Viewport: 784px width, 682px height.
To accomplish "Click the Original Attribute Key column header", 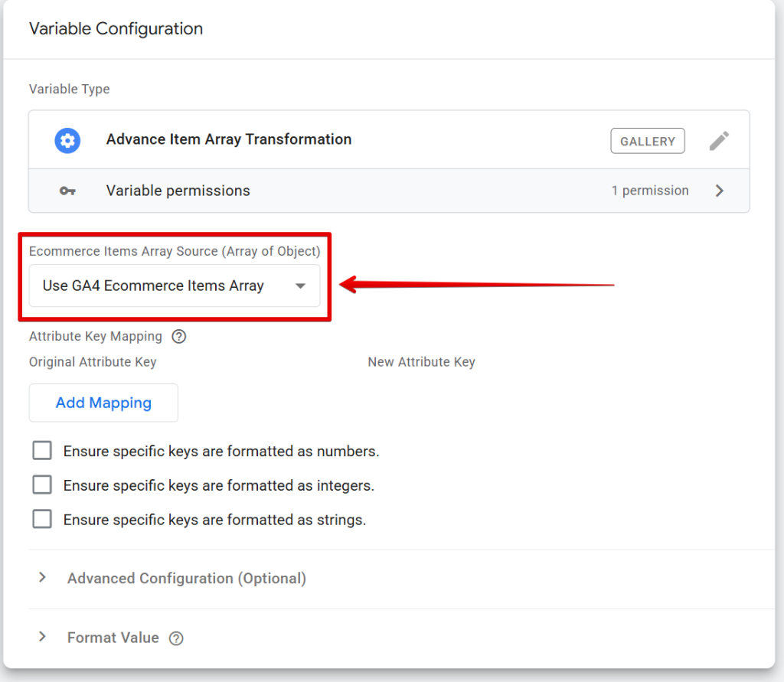I will click(x=93, y=362).
